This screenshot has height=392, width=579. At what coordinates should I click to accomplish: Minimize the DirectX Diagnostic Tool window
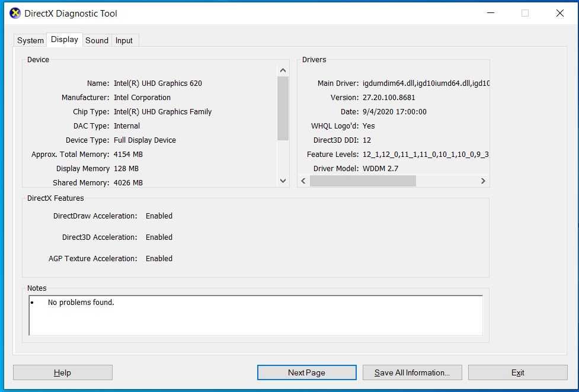[490, 13]
